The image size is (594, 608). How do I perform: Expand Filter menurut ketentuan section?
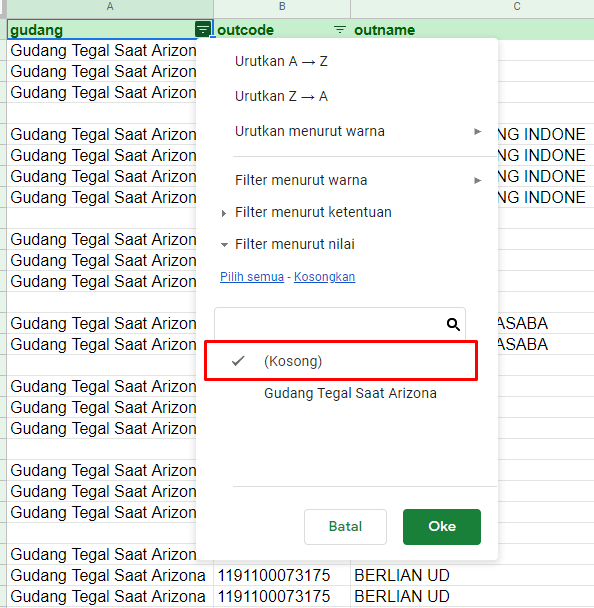(224, 213)
